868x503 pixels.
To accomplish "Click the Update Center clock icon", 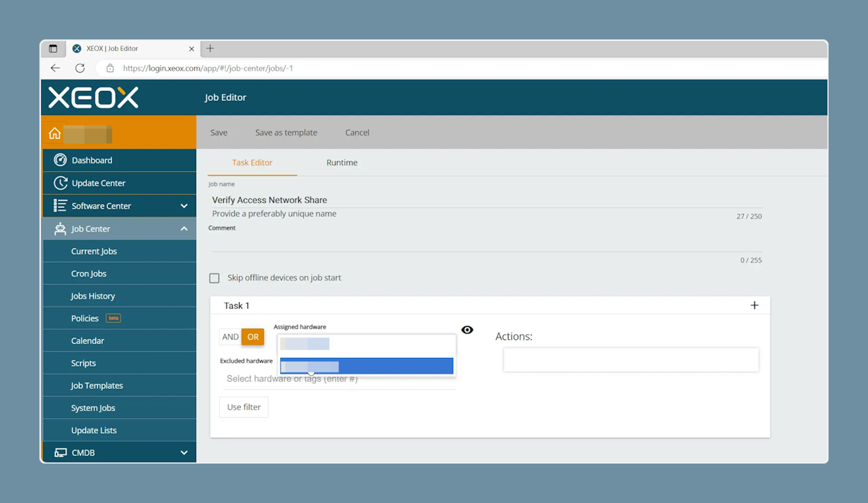I will [x=60, y=183].
